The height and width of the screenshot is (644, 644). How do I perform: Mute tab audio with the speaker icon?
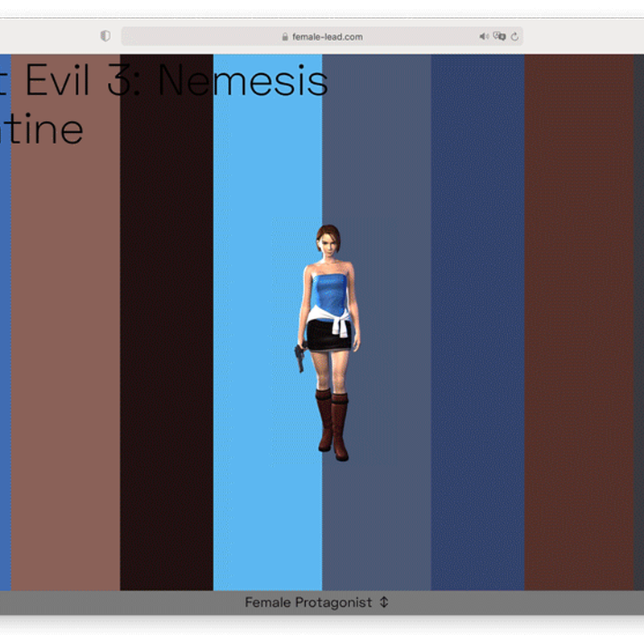483,36
